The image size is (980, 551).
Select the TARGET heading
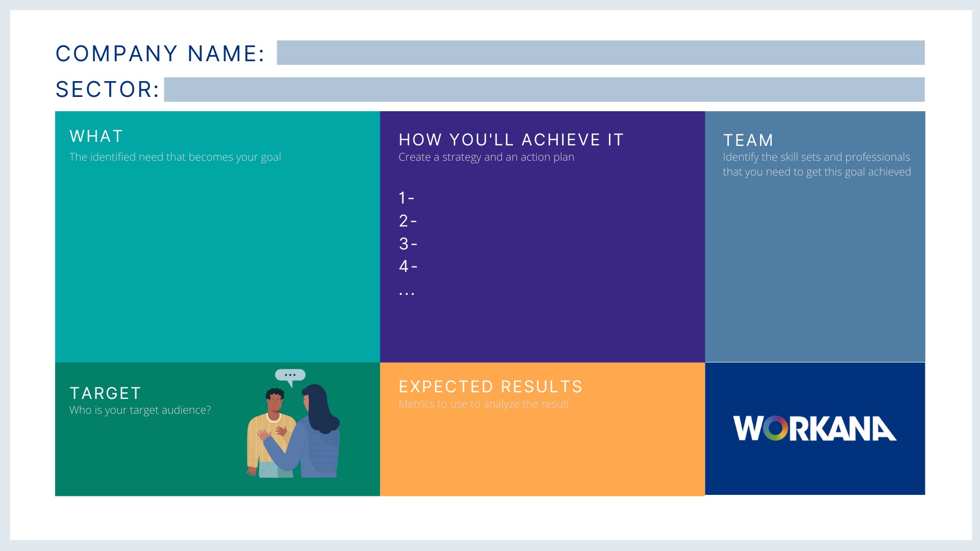[x=106, y=393]
